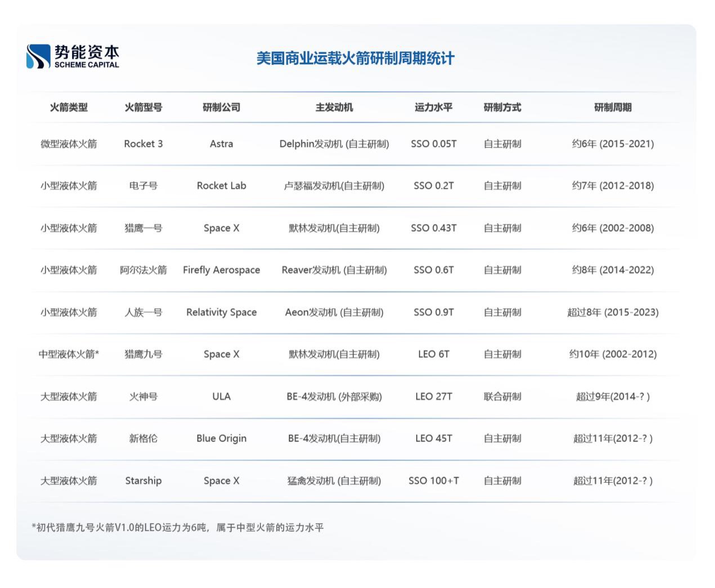
Task: Click the footnote about 猎鹰九号火箭V1.0
Action: tap(178, 528)
